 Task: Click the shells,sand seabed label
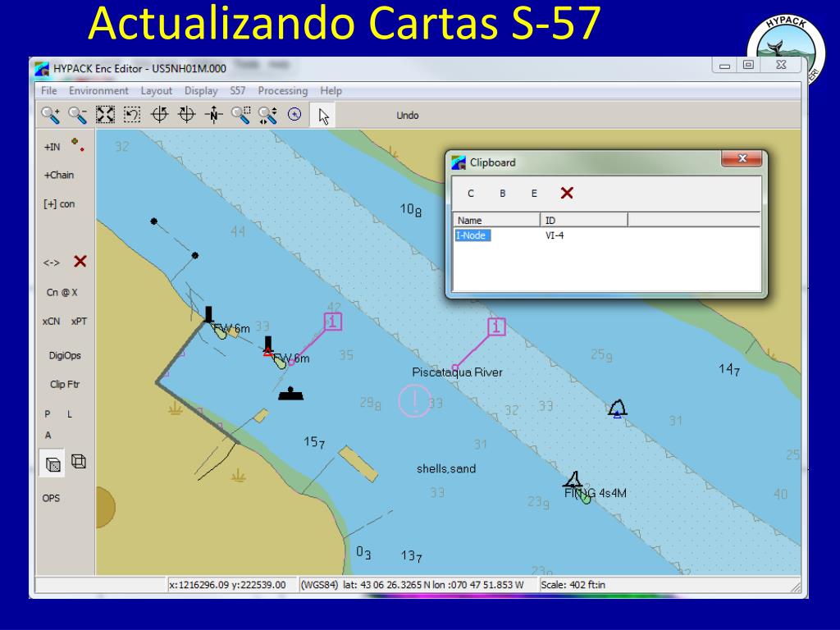(x=446, y=468)
